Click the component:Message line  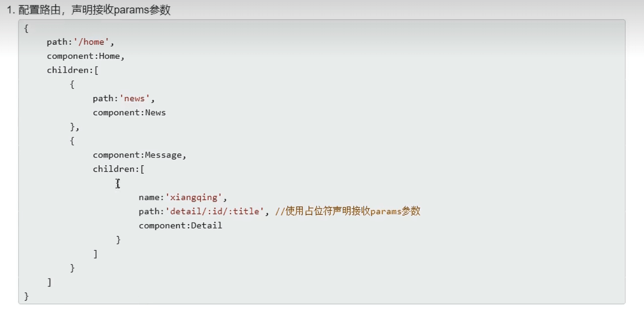(x=139, y=155)
